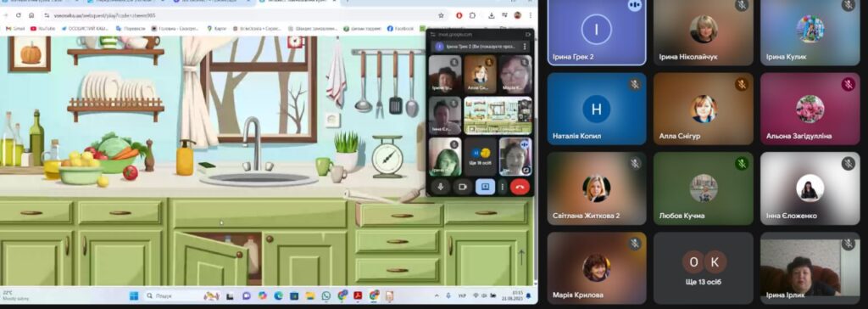This screenshot has height=309, width=868.
Task: Bookmark the page with the star icon
Action: tap(441, 15)
